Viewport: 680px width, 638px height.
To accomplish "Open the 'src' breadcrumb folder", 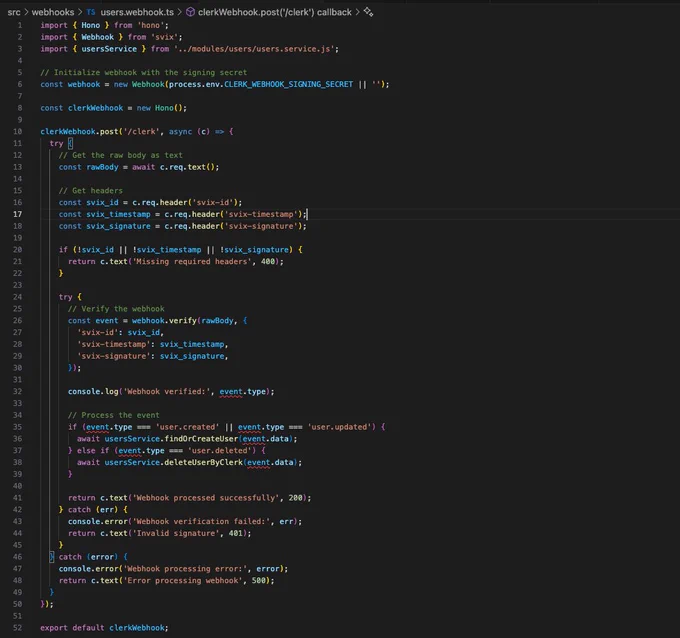I will click(14, 12).
